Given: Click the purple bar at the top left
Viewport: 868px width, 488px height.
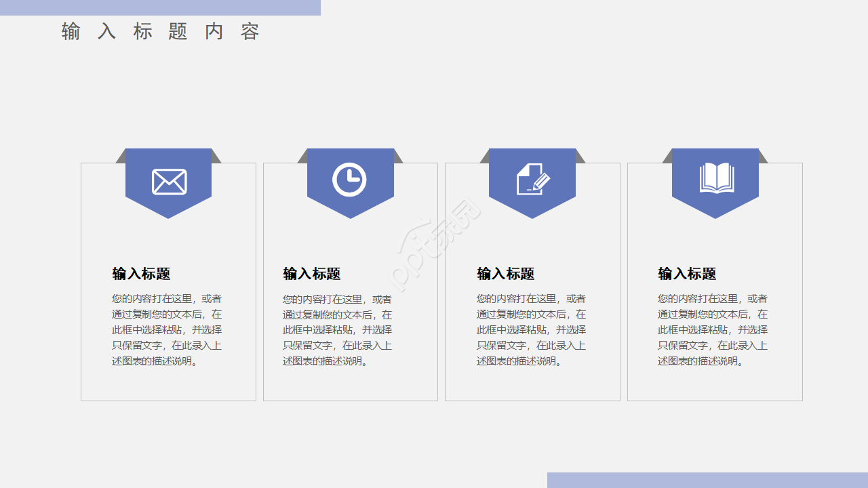Looking at the screenshot, I should [x=159, y=7].
